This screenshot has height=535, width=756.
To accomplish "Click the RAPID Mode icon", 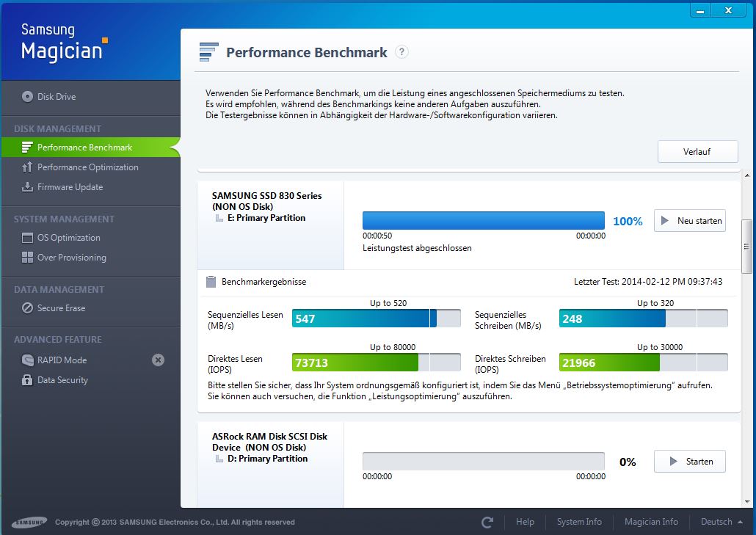I will pyautogui.click(x=27, y=360).
